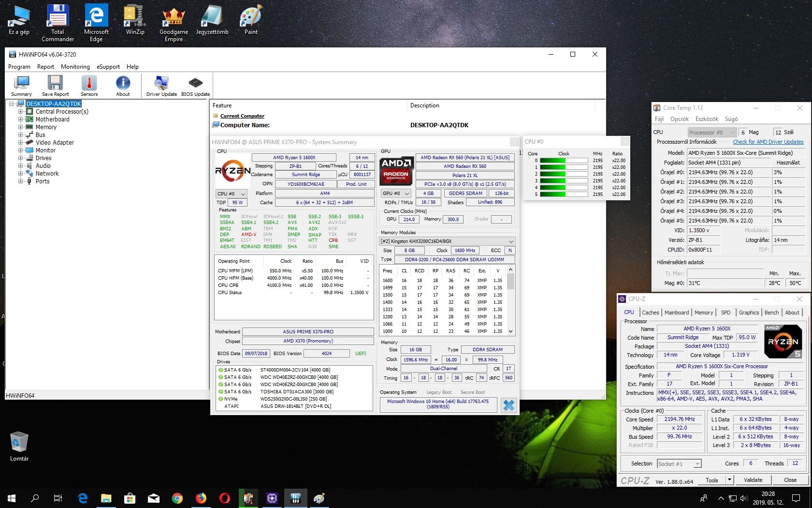Open Microsoft Edge desktop shortcut

pos(96,23)
